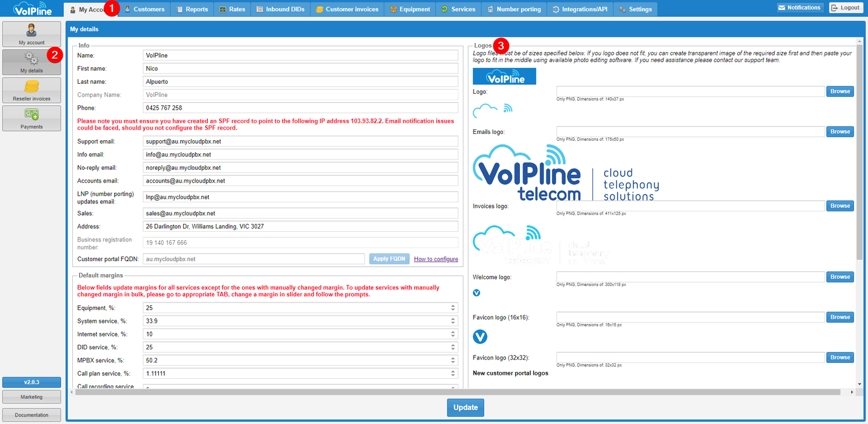Click the vertical scrollbar of Logos panel
The image size is (868, 424).
[x=860, y=153]
